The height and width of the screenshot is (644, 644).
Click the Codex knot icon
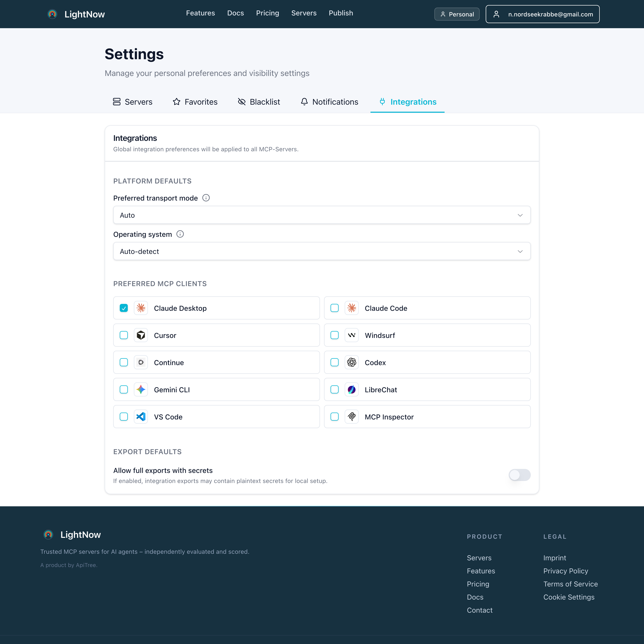(x=352, y=362)
